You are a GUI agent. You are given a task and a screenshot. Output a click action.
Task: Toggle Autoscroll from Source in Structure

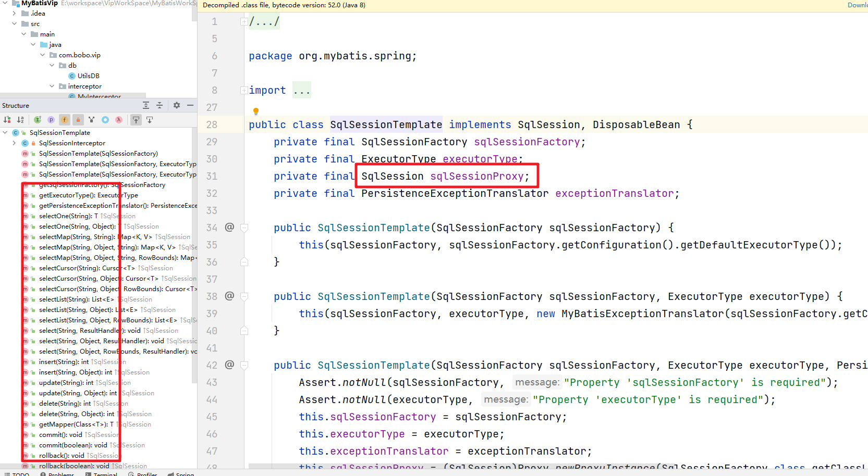(150, 120)
